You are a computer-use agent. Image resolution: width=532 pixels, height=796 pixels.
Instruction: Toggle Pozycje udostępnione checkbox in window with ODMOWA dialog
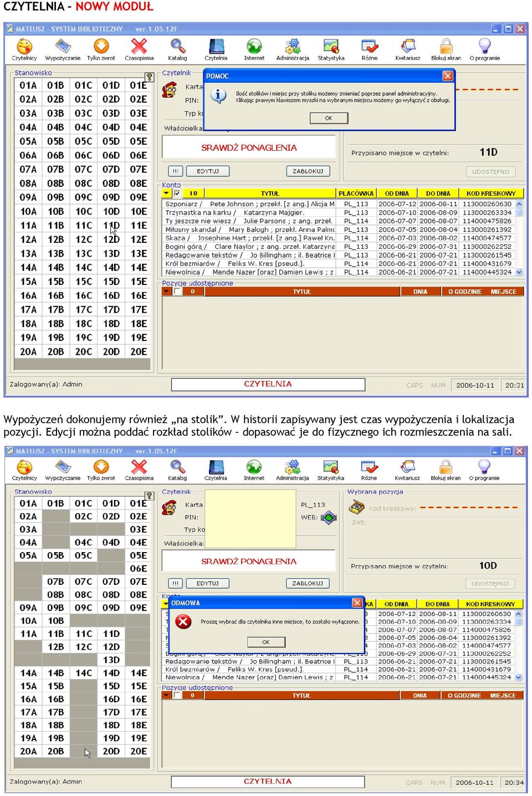point(177,695)
